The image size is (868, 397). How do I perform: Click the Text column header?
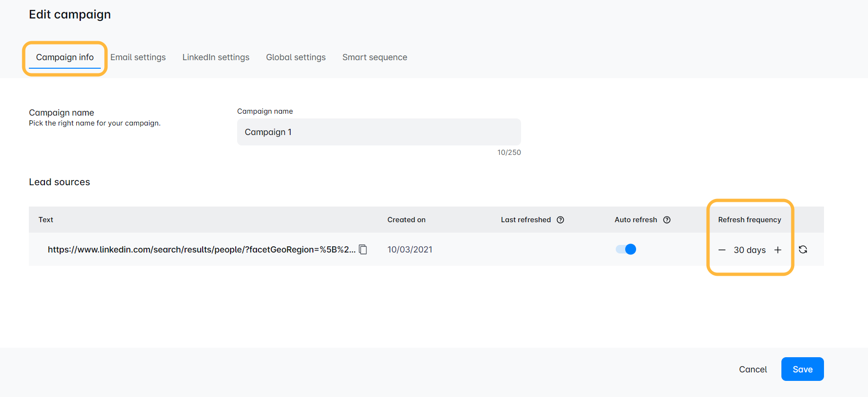(46, 220)
